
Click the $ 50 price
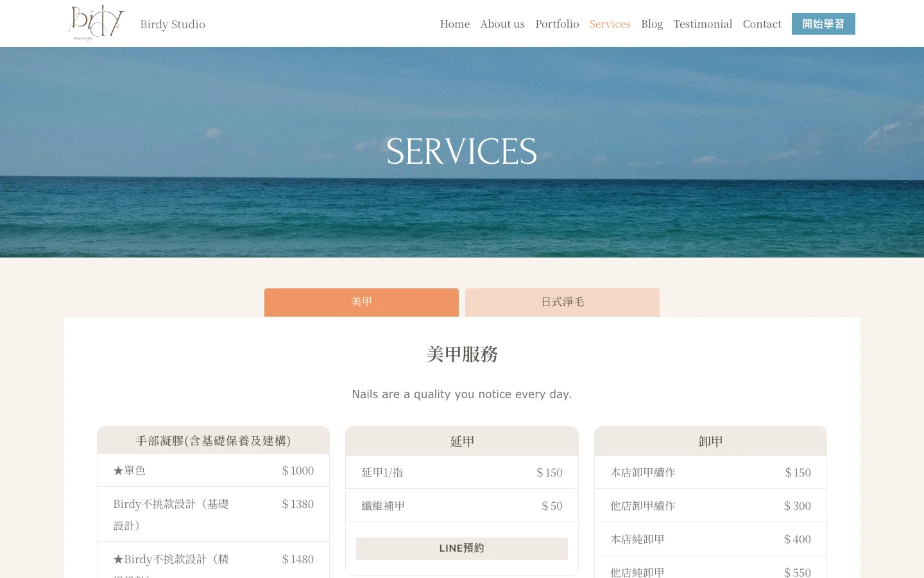point(552,506)
